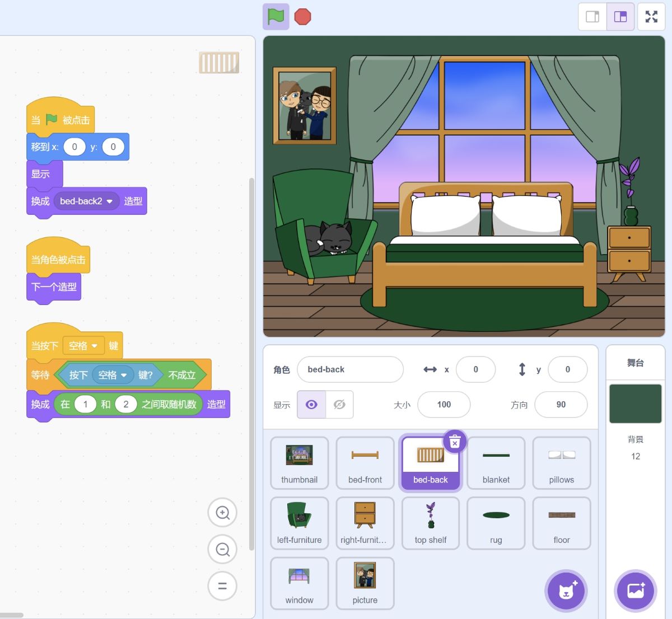Select the pillows sprite

pyautogui.click(x=561, y=463)
